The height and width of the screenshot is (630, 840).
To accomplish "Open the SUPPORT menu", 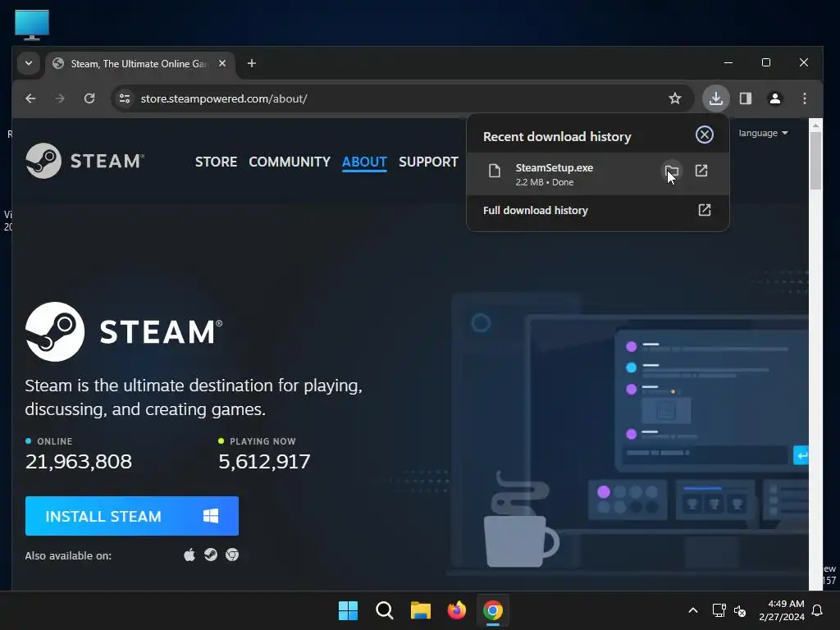I will (428, 162).
